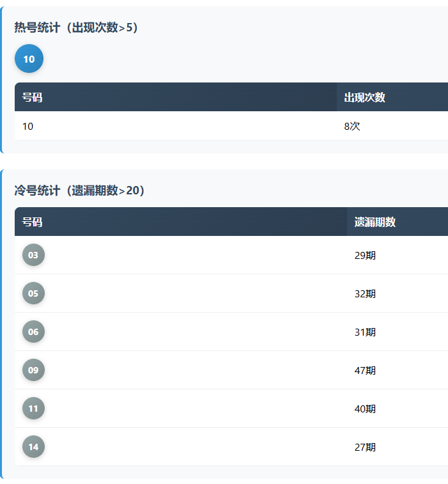Click the 8次 occurrence count cell
Screen dimensions: 448x484
[x=352, y=127]
